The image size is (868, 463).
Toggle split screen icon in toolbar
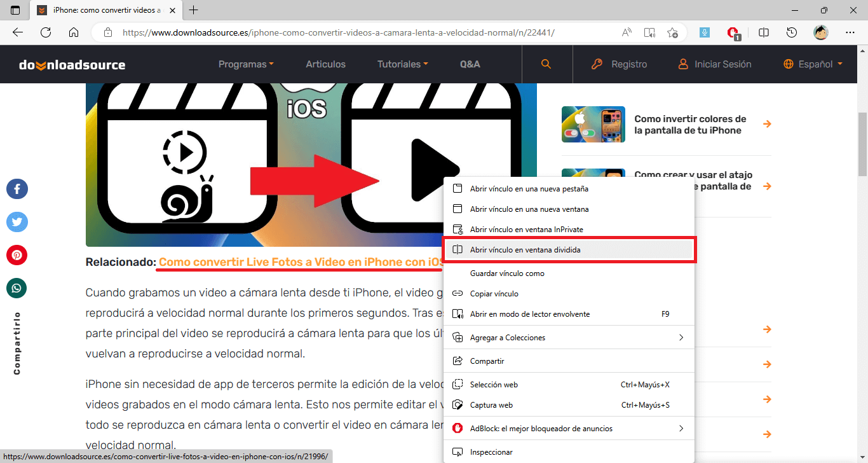(x=764, y=32)
